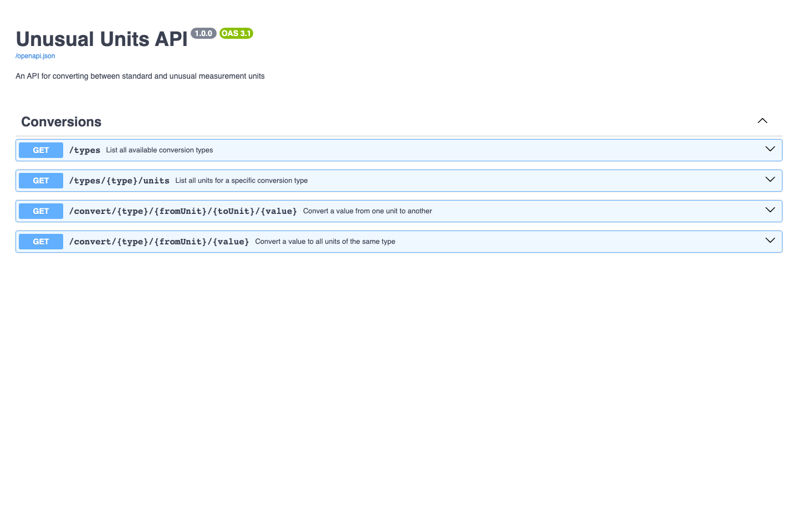Click the 'Convert a value to all units' summary
Screen dimensions: 798x532
pyautogui.click(x=325, y=241)
